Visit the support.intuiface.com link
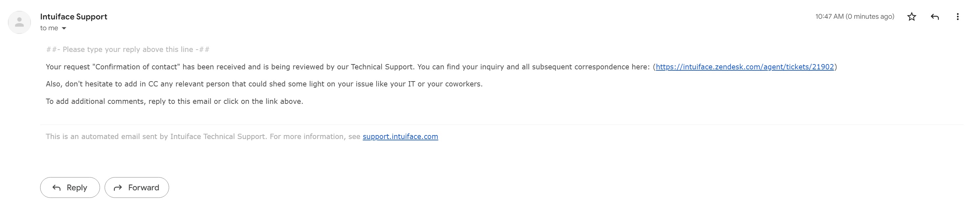980x211 pixels. point(400,136)
